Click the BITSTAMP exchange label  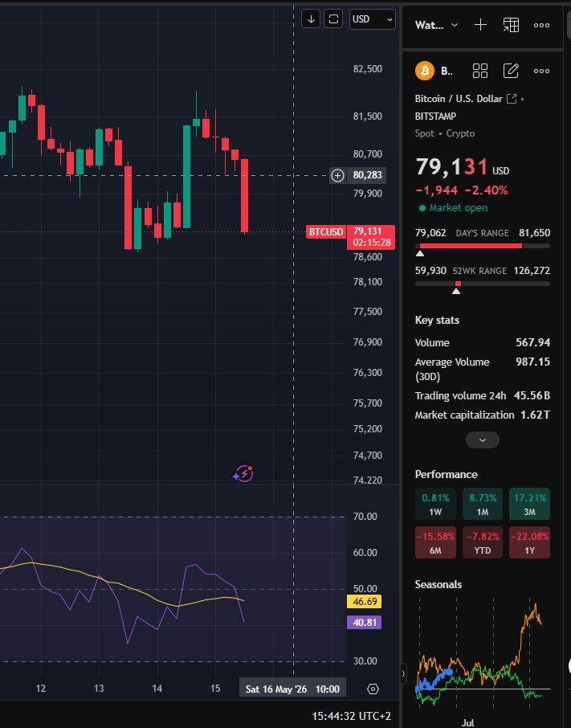[435, 116]
